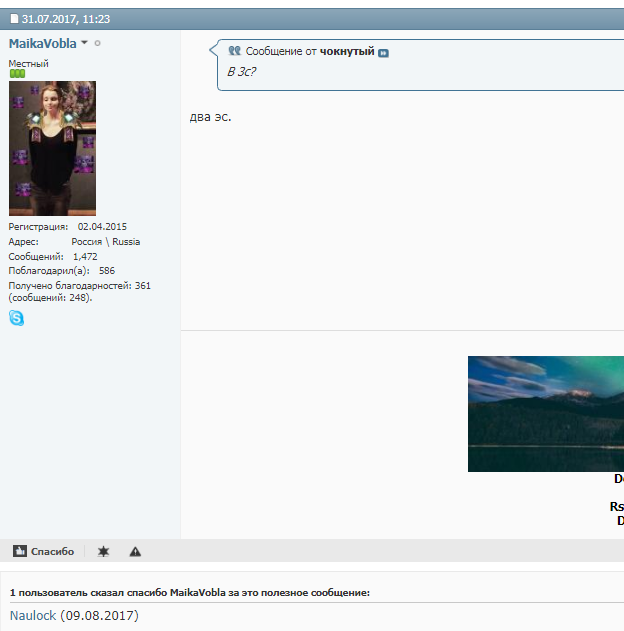Click the '1 пользователь сказал спасибо' heading
Viewport: 624px width, 631px height.
(x=190, y=592)
